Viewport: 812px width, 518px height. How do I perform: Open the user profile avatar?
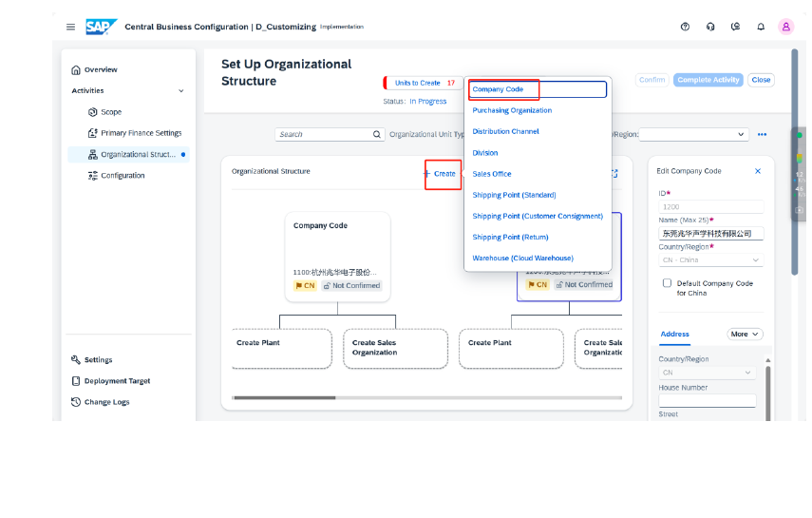coord(785,27)
